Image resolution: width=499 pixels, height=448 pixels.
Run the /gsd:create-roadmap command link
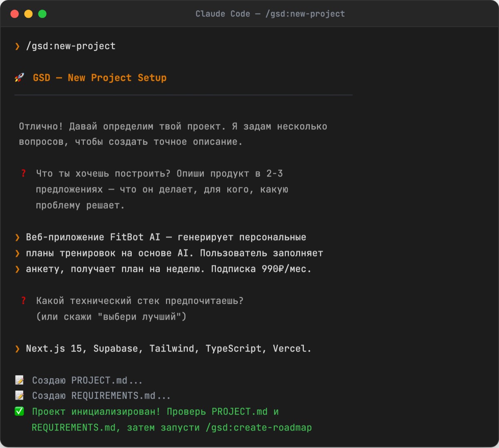(258, 427)
